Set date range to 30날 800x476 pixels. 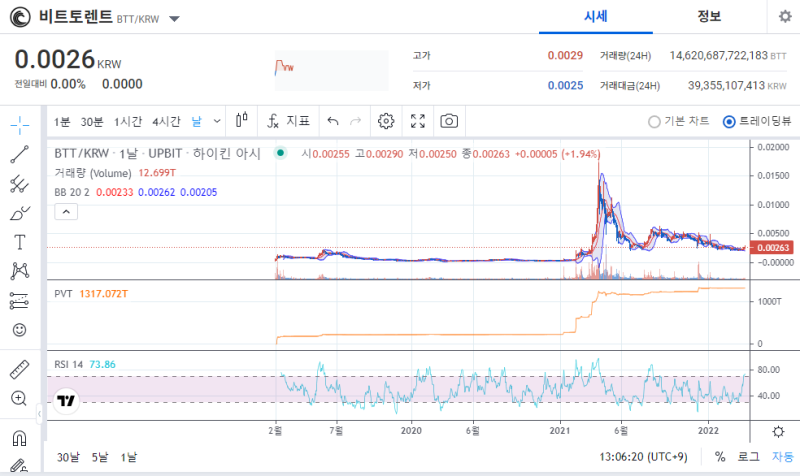tap(68, 457)
